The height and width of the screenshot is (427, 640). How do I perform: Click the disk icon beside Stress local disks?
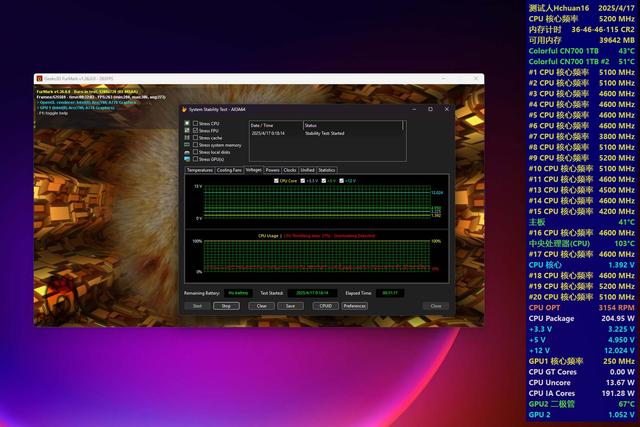(186, 152)
